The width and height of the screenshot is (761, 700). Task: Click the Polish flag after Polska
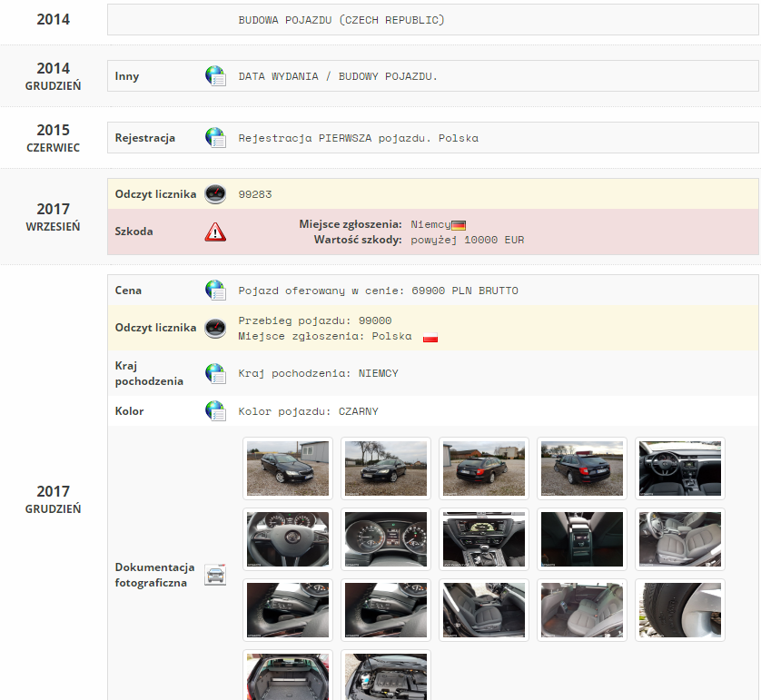[430, 337]
